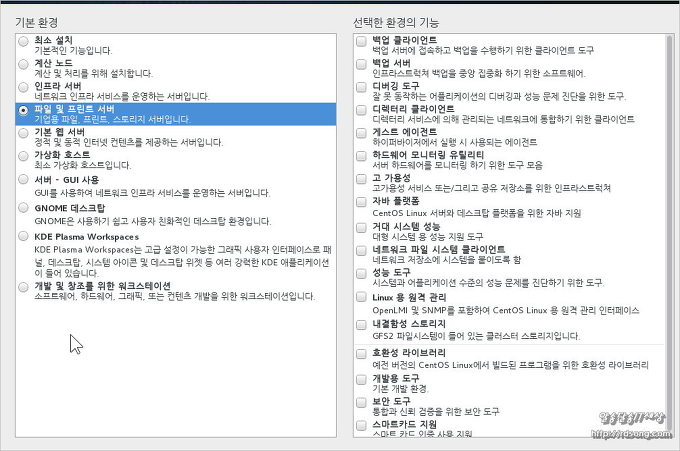Check the 게스트 에이전트 option

(361, 132)
